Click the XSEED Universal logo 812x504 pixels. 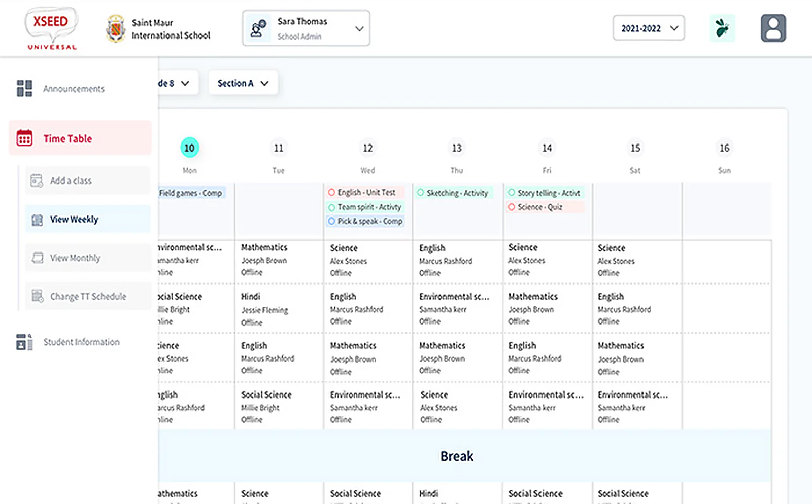click(52, 28)
